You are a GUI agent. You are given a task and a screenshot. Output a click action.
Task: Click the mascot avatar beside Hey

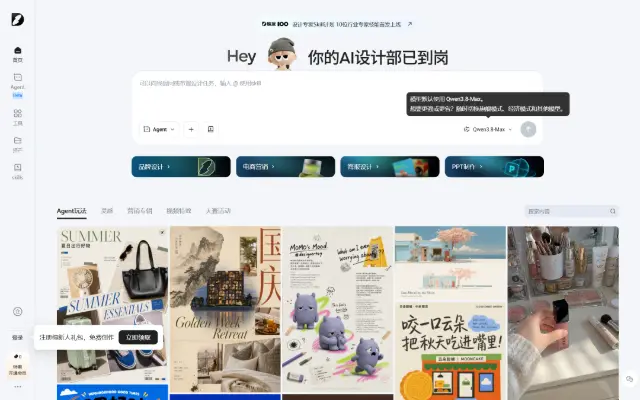[x=282, y=53]
